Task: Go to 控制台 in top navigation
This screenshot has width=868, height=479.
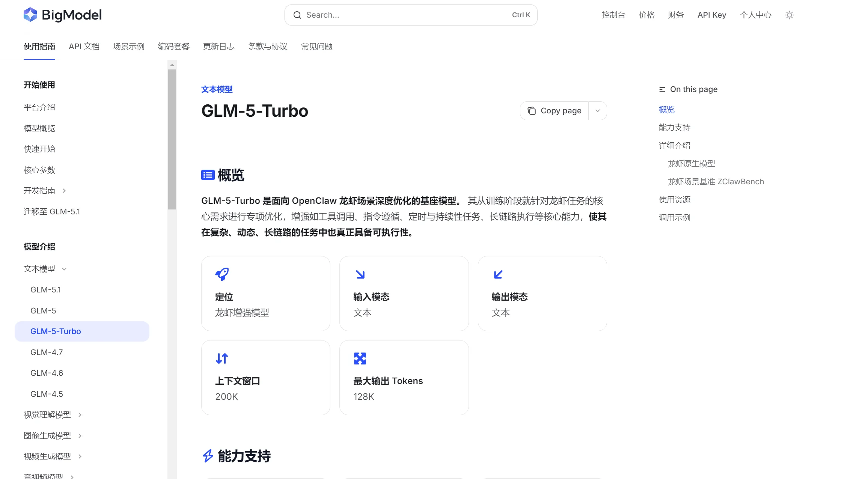Action: click(613, 15)
